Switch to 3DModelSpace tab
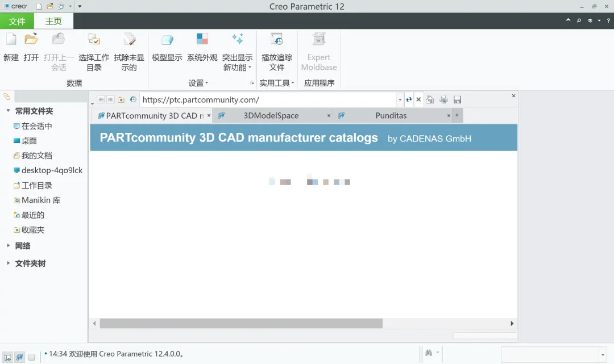Viewport: 614px width, 364px height. (x=271, y=116)
